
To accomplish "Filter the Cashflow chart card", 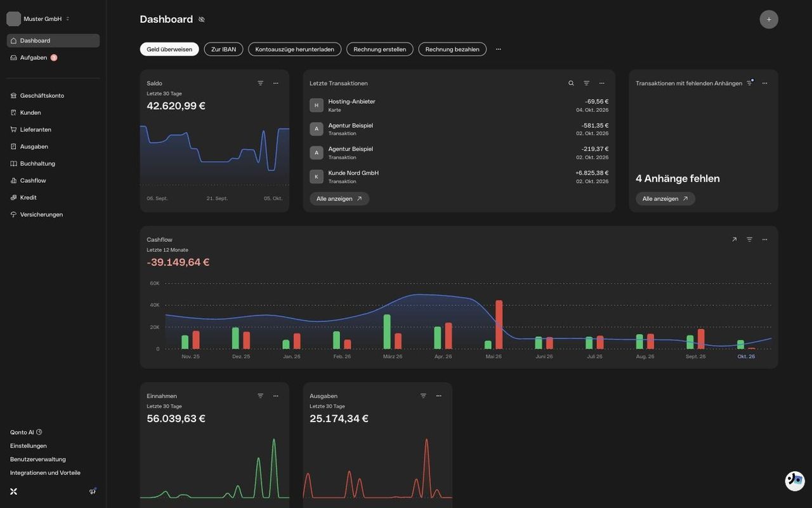I will click(x=750, y=239).
